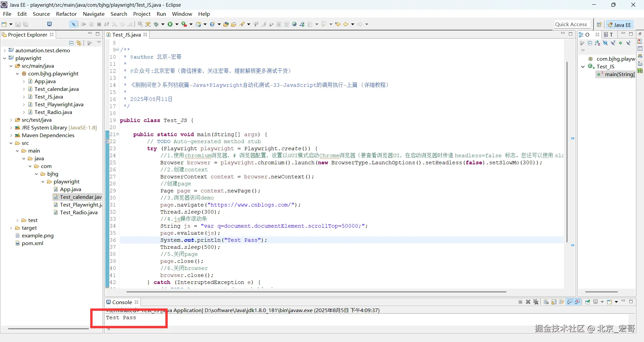Run the program with green Run button
The height and width of the screenshot is (342, 644).
(170, 24)
